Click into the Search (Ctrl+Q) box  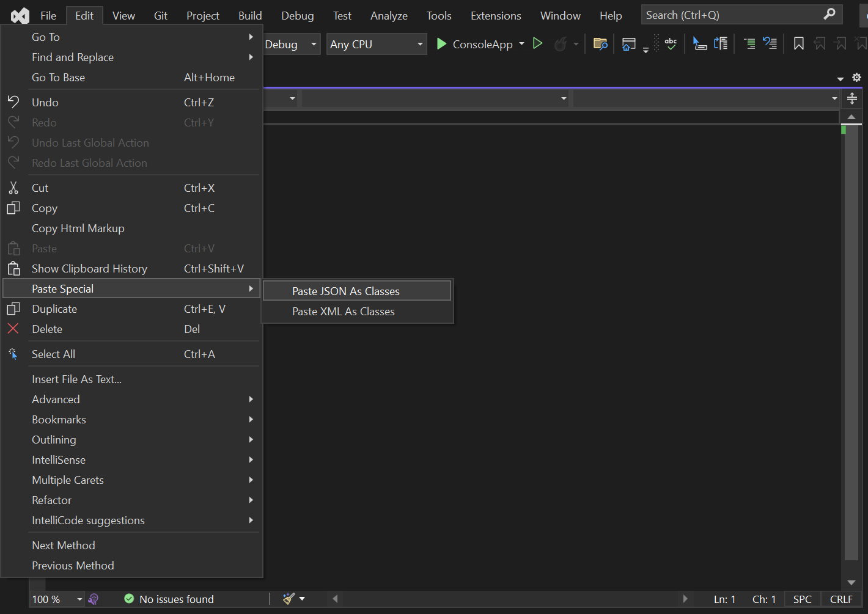pos(732,15)
